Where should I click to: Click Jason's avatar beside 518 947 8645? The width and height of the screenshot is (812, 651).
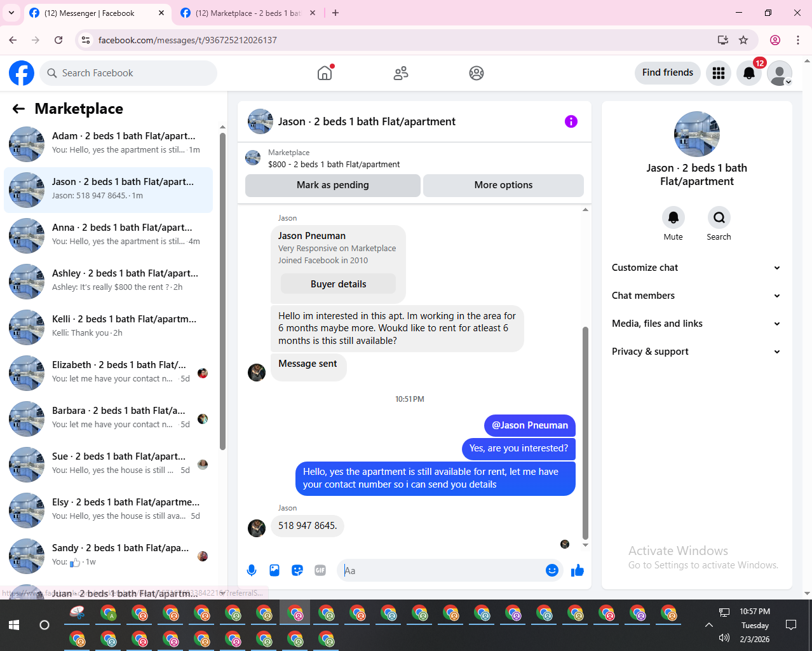tap(257, 528)
